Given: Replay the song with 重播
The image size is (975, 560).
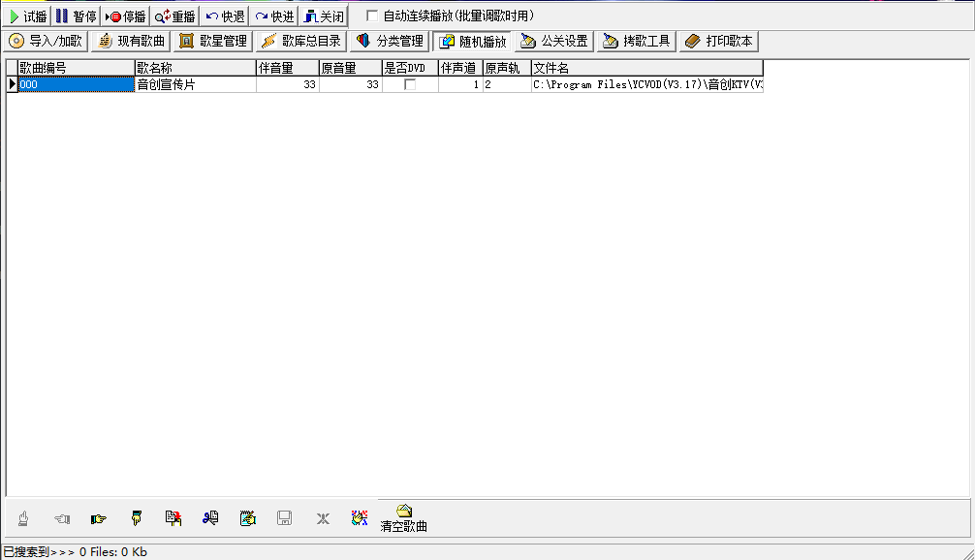Looking at the screenshot, I should (174, 16).
